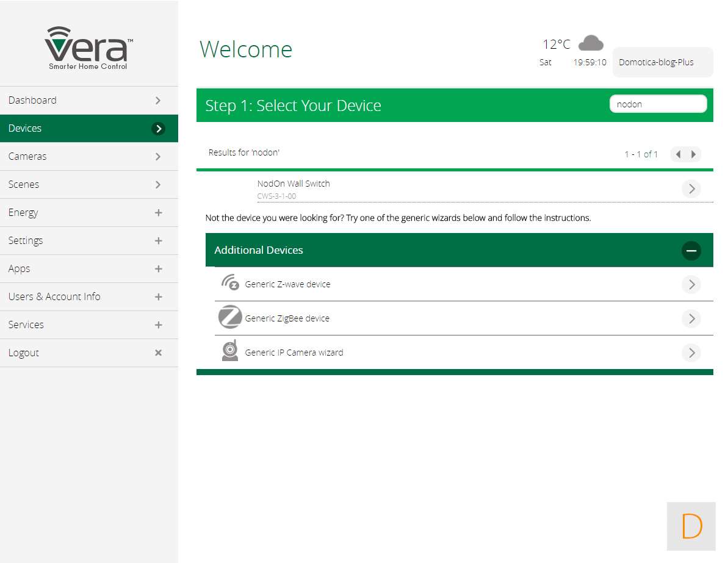Click the cloud weather icon
This screenshot has height=563, width=728.
(x=590, y=43)
